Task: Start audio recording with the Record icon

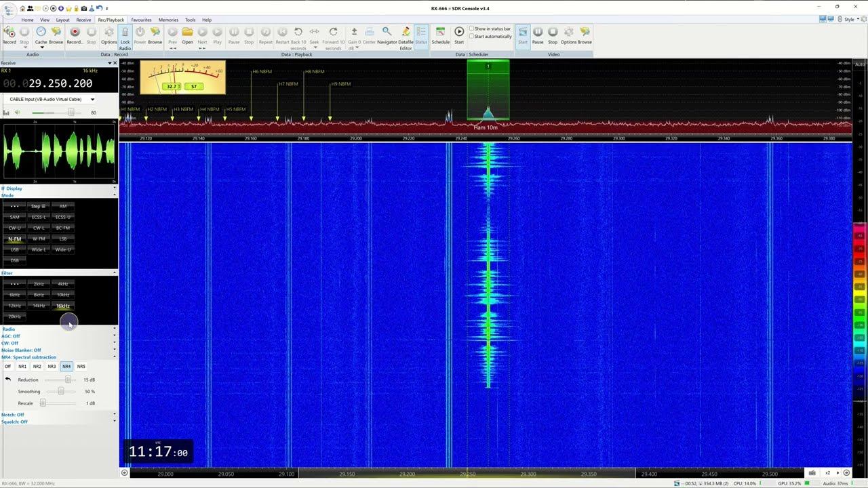Action: [x=9, y=32]
